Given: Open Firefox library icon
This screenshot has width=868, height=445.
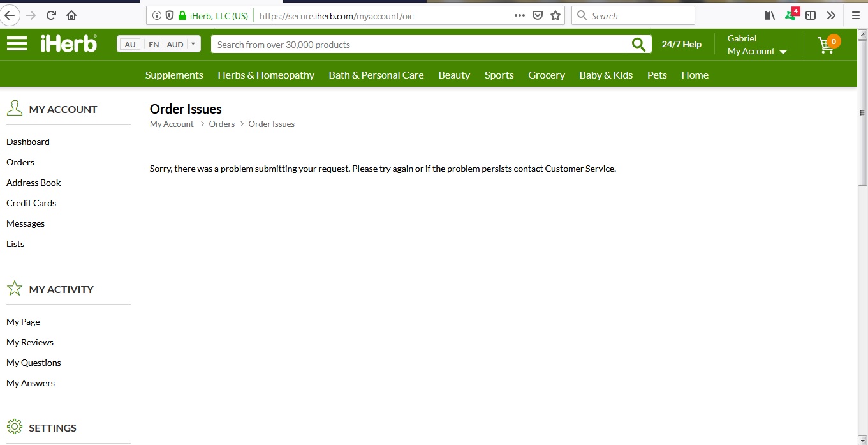Looking at the screenshot, I should coord(770,15).
